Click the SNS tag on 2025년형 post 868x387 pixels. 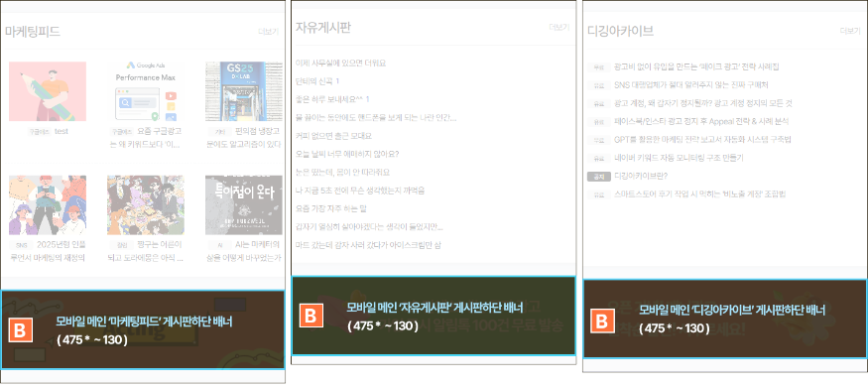click(x=22, y=245)
